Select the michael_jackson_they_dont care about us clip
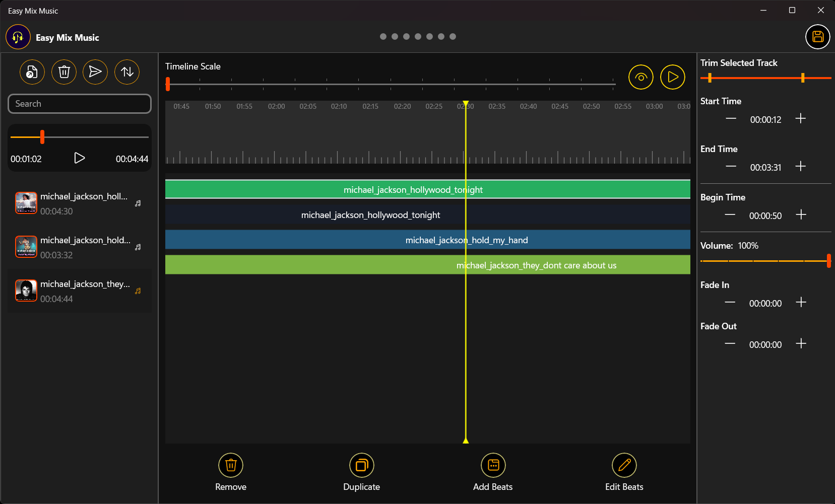 [536, 265]
